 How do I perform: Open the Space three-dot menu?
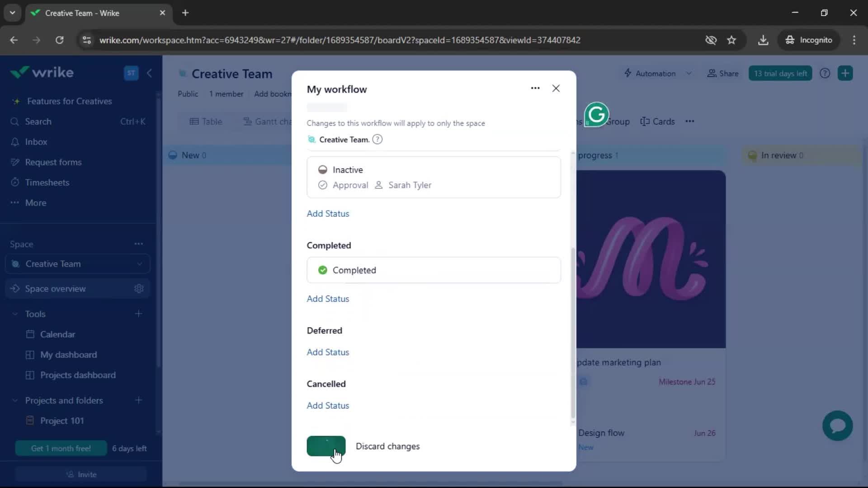tap(138, 244)
